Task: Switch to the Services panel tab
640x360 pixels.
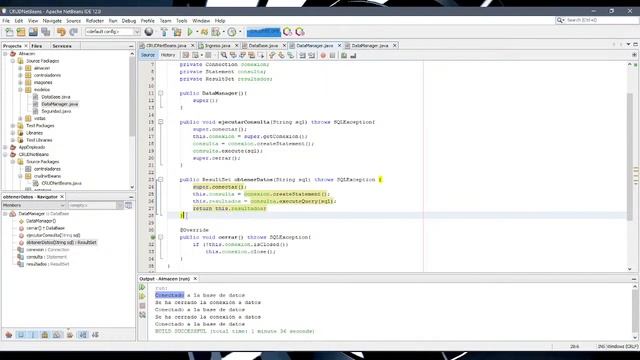Action: click(62, 46)
